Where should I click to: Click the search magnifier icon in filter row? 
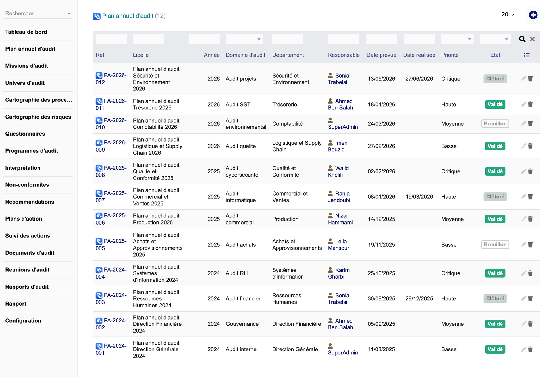522,39
